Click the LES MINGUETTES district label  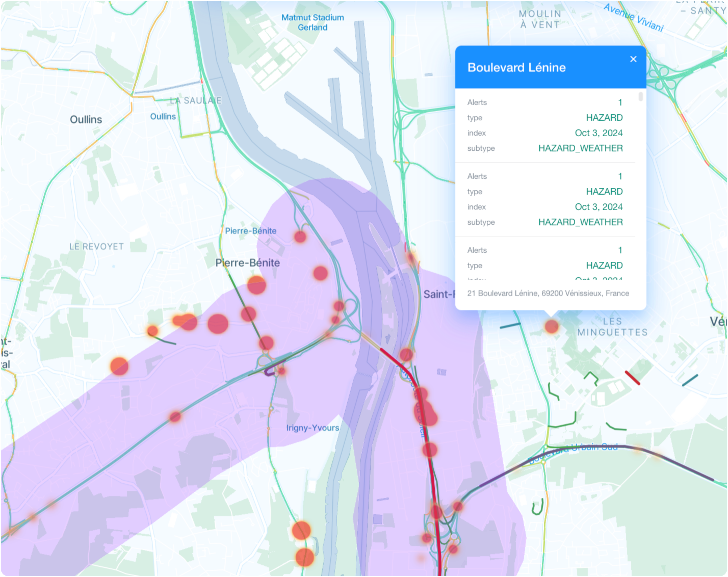point(612,327)
